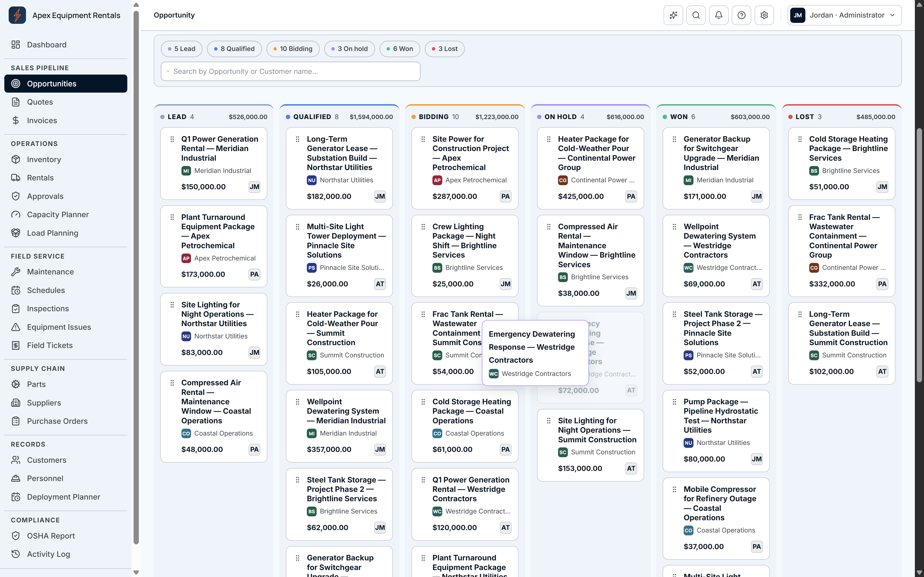
Task: Click the Schedules calendar icon
Action: point(16,290)
